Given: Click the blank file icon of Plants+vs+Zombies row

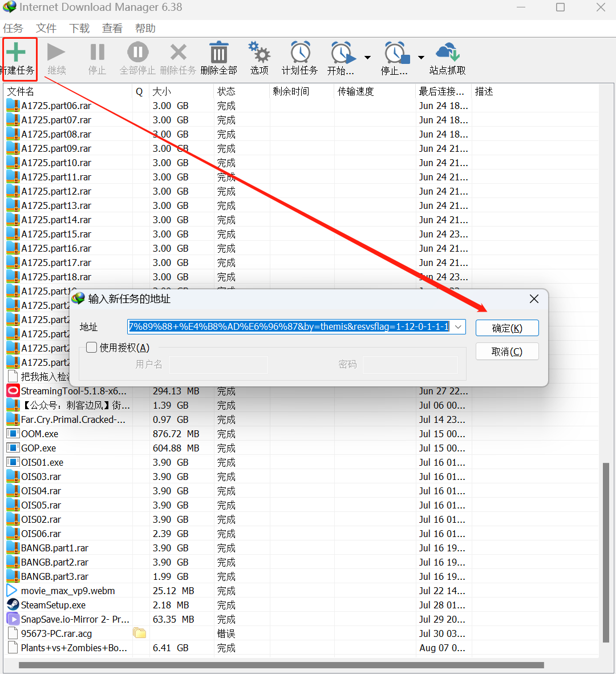Looking at the screenshot, I should click(x=13, y=647).
